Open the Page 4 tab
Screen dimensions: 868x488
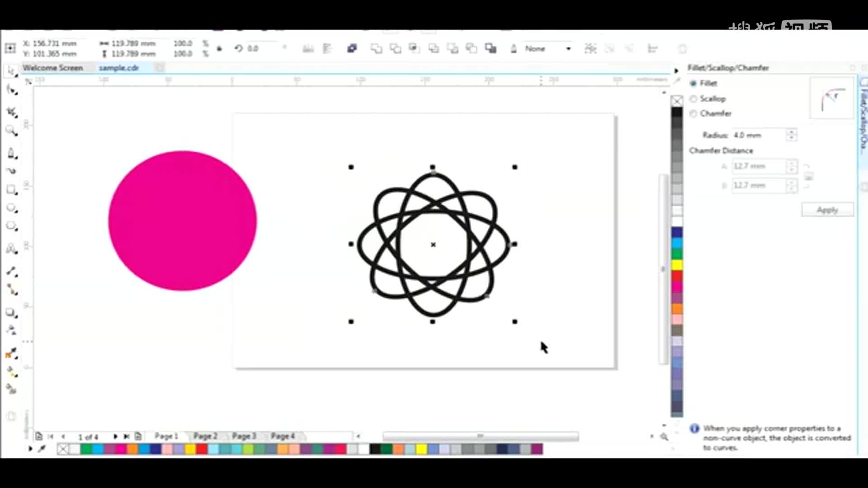(283, 436)
